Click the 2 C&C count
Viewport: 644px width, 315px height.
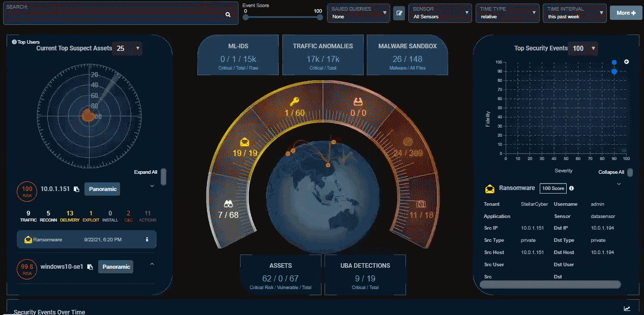(x=129, y=216)
